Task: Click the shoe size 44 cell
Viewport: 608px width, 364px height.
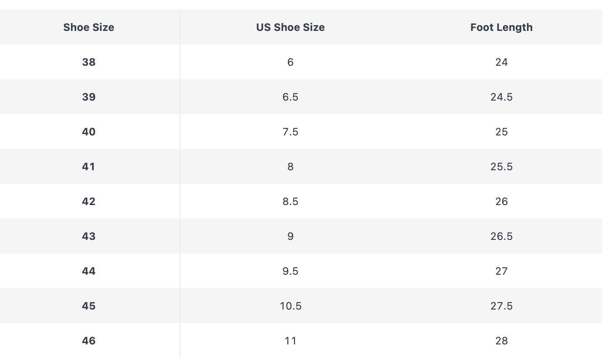Action: (x=89, y=271)
